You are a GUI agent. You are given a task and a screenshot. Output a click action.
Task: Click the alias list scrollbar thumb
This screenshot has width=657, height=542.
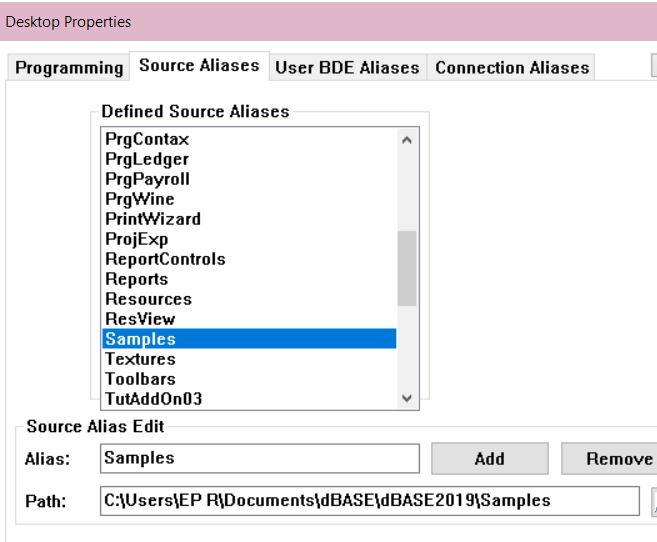[x=406, y=267]
